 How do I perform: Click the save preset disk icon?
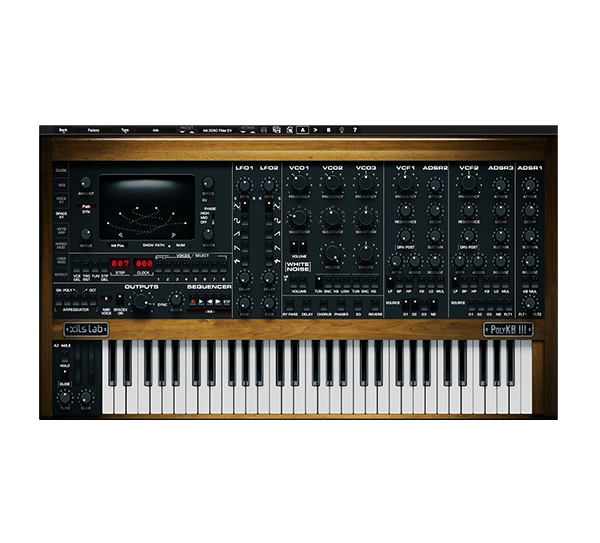(x=264, y=130)
